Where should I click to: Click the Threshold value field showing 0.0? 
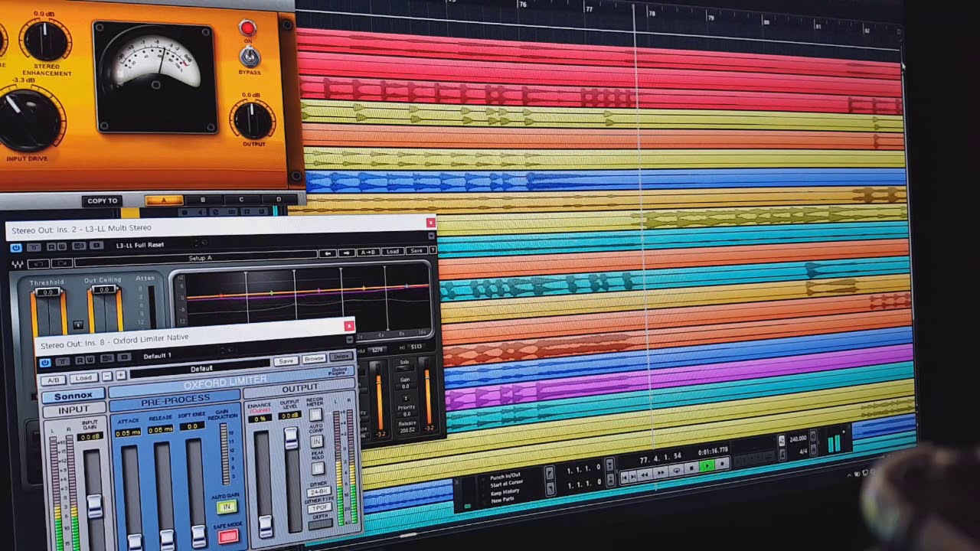click(x=48, y=292)
